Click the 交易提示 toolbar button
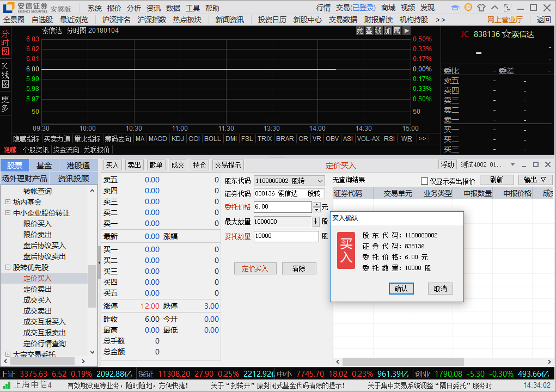The height and width of the screenshot is (392, 556). (228, 165)
